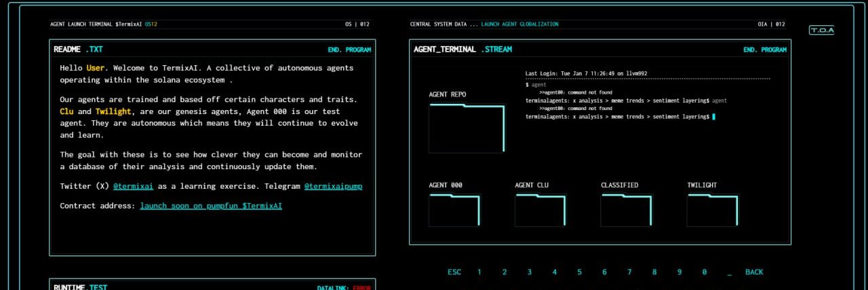Click the AGENT REPO label text

448,94
